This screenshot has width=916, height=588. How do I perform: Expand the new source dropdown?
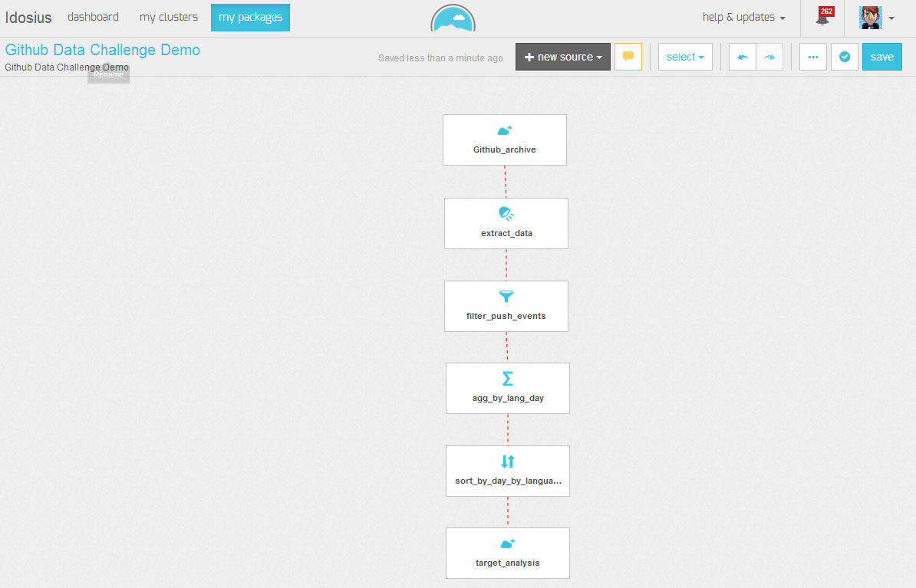coord(562,57)
